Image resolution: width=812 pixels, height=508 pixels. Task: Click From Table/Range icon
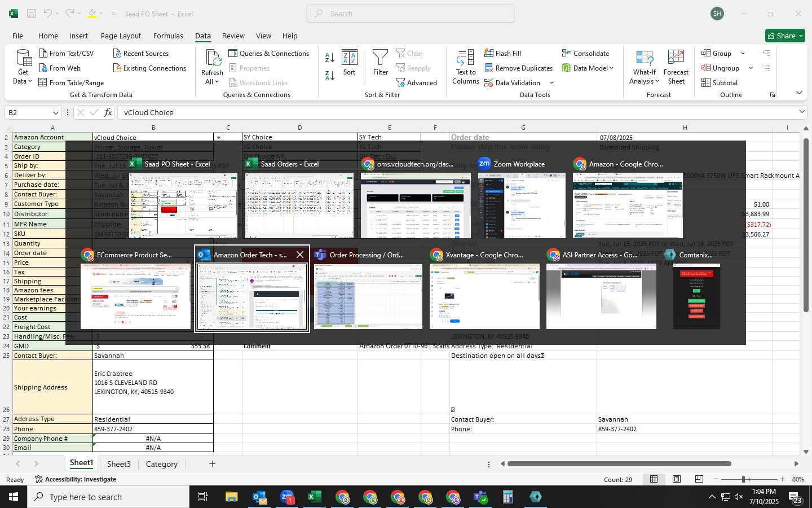click(43, 82)
